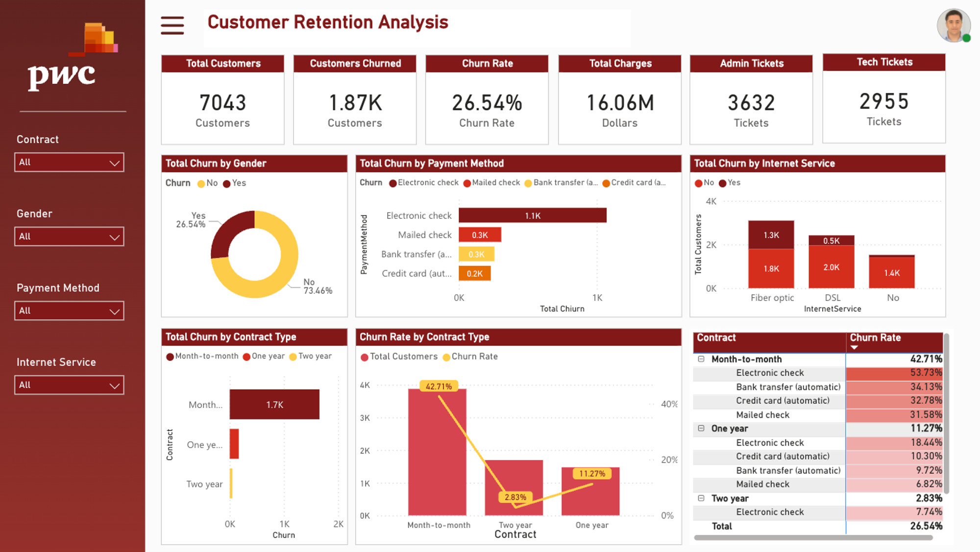980x552 pixels.
Task: Click the user profile avatar
Action: [x=953, y=25]
